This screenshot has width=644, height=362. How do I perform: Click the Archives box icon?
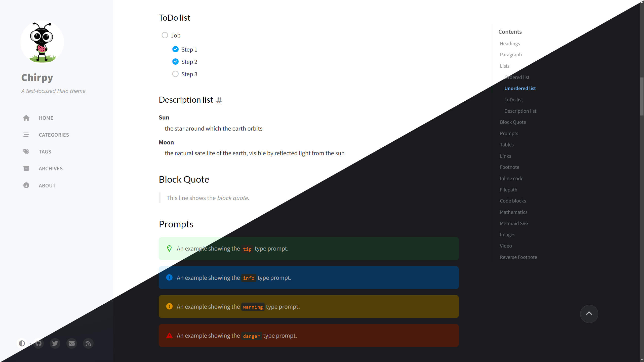(x=26, y=168)
